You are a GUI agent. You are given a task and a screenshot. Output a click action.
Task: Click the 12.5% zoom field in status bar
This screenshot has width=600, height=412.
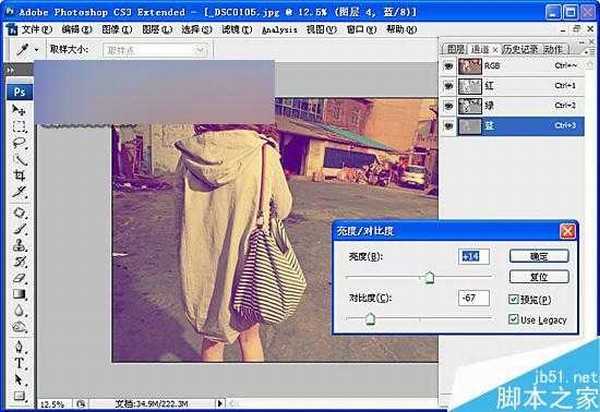[x=53, y=404]
